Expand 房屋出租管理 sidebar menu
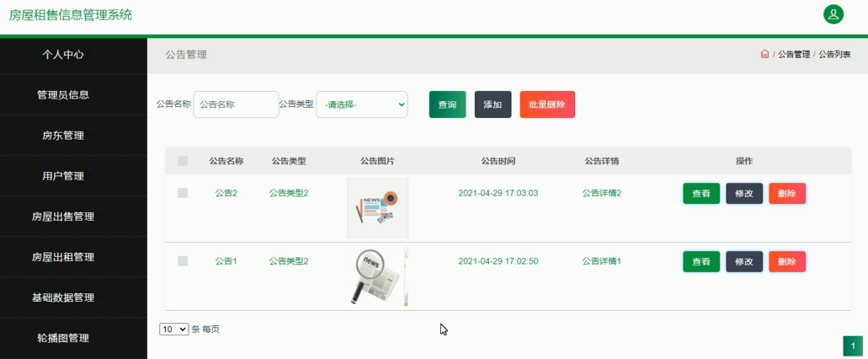The width and height of the screenshot is (868, 359). [62, 257]
